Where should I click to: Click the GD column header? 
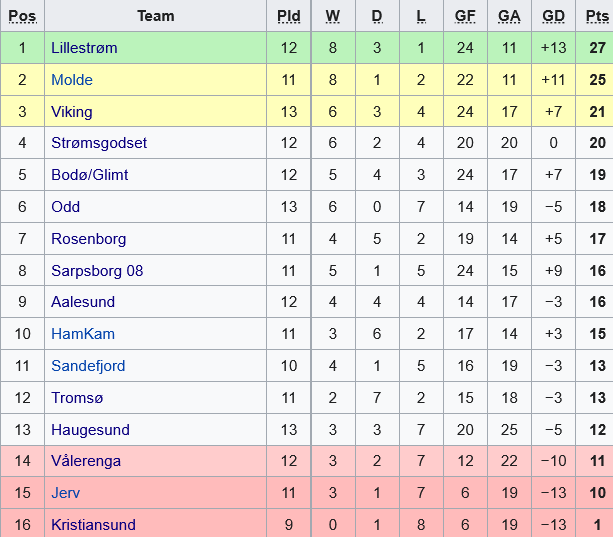point(553,16)
